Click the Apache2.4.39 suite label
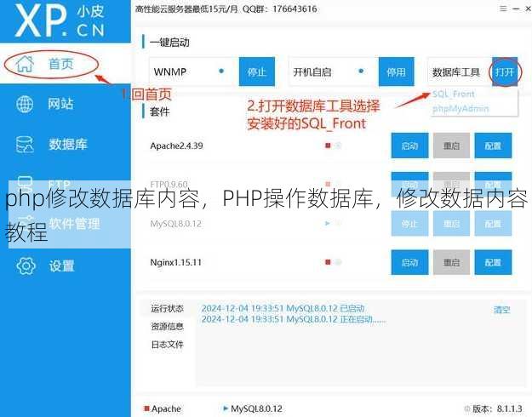Screen dimensions: 532x417 176,146
